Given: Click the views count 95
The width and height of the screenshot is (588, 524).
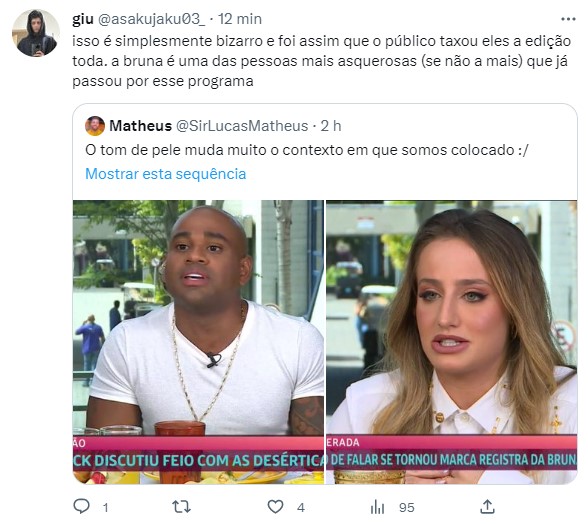Looking at the screenshot, I should pos(406,507).
